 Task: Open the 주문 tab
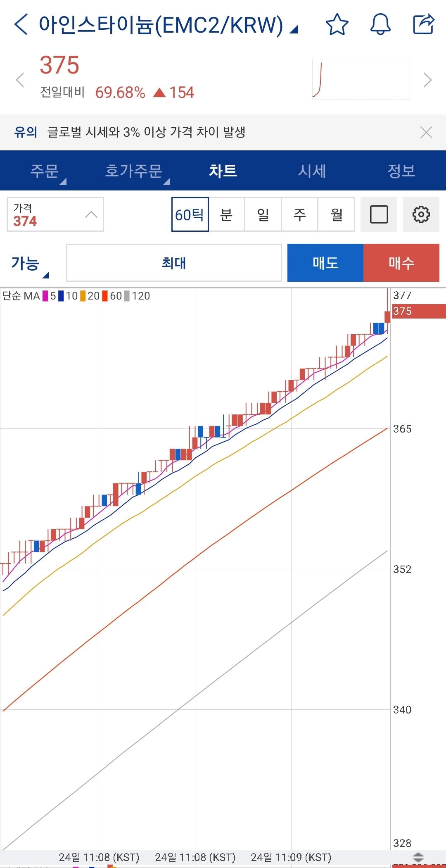coord(45,171)
